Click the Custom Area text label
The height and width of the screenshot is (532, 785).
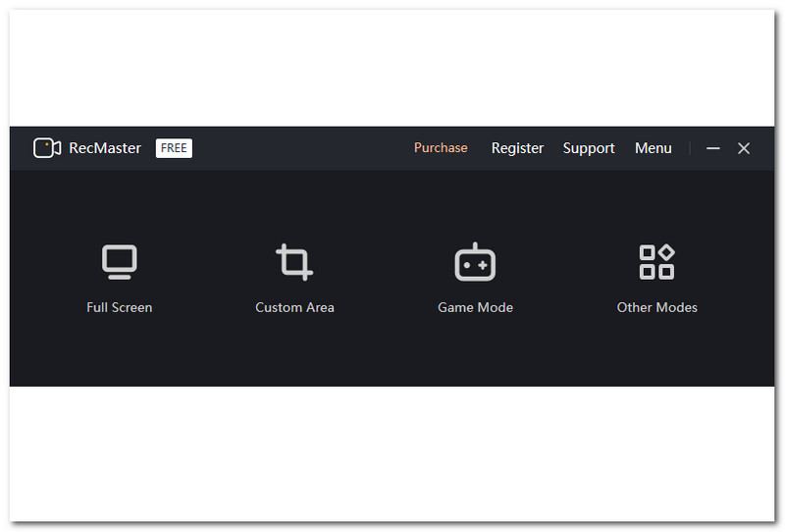click(x=294, y=307)
